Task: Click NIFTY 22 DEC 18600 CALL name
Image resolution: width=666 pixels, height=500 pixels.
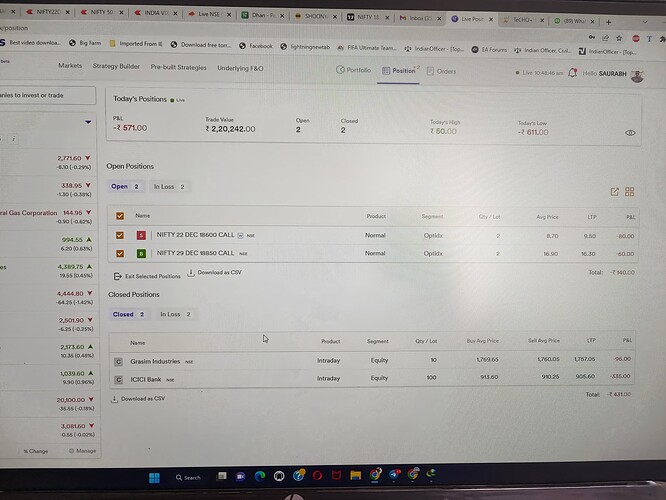Action: (195, 234)
